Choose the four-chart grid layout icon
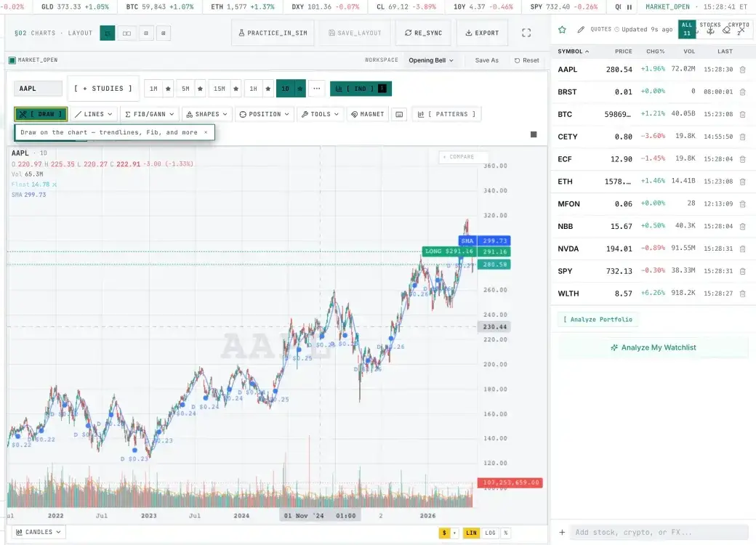756x545 pixels. tap(164, 33)
